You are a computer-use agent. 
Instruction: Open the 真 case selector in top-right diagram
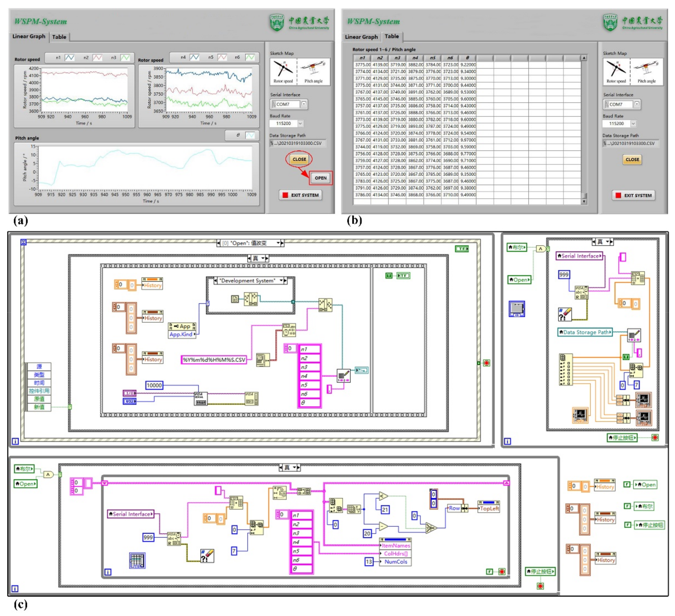pyautogui.click(x=602, y=241)
